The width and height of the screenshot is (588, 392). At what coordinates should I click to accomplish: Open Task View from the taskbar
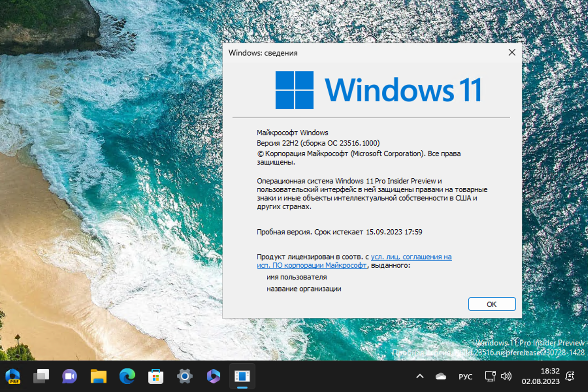click(41, 376)
